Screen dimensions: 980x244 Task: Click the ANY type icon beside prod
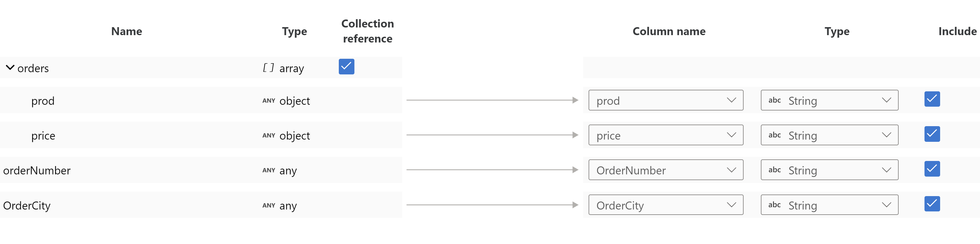tap(269, 101)
